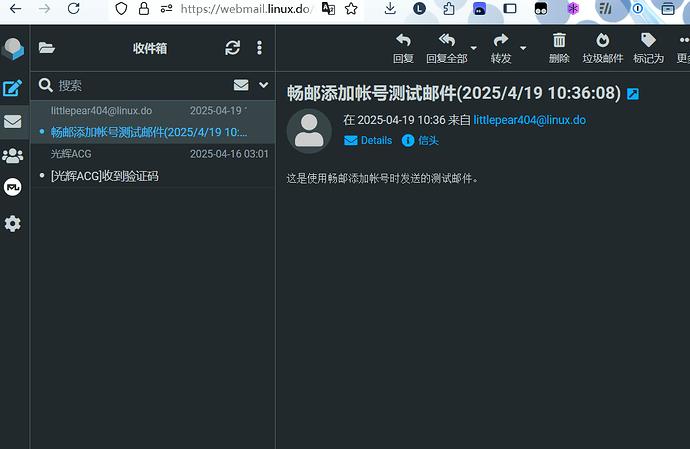Click body text 这是使用畅邮添加帐号时发送的测试邮件
The width and height of the screenshot is (690, 449).
(382, 178)
